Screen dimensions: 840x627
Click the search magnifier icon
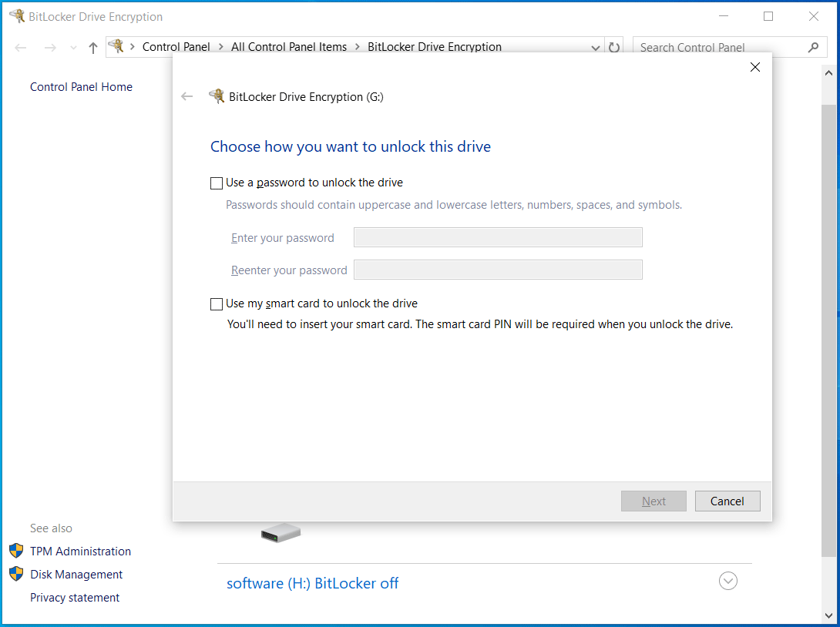tap(813, 48)
